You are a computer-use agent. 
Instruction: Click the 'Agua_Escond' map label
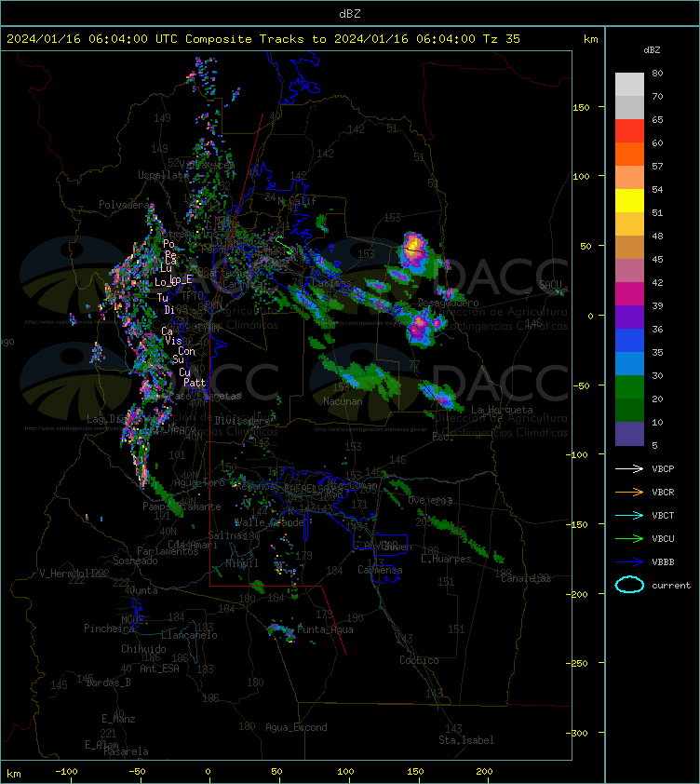point(296,727)
